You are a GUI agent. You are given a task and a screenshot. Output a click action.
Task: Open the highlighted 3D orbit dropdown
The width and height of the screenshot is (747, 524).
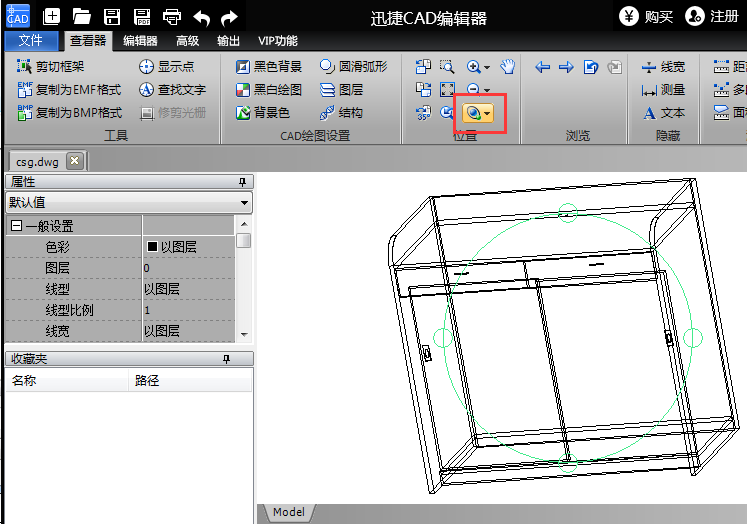coord(487,114)
